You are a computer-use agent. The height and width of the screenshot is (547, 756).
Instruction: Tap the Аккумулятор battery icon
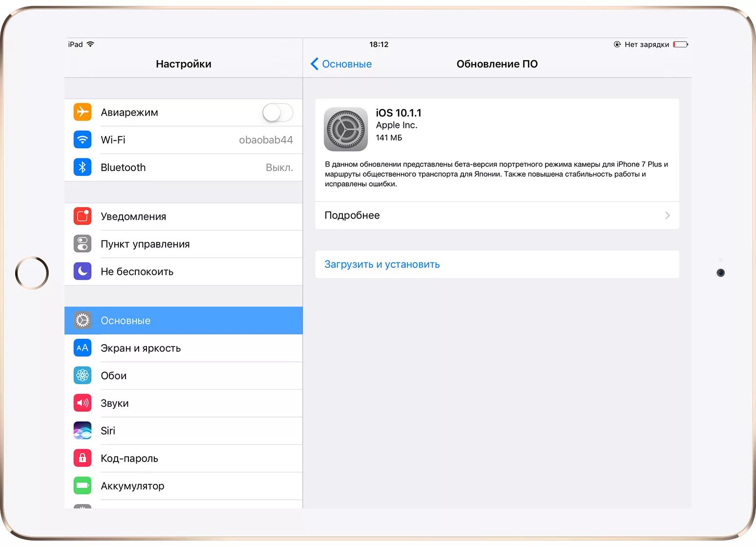[83, 485]
